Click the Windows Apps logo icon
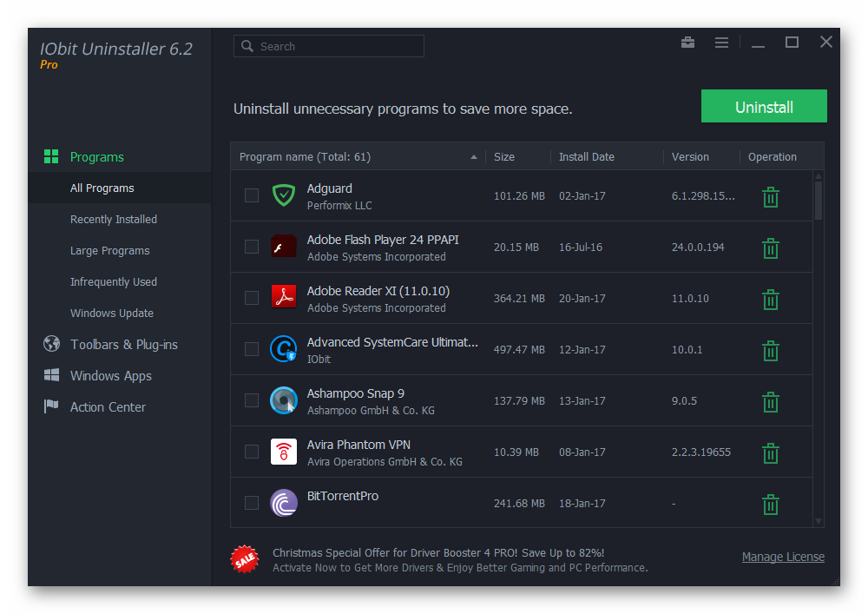The width and height of the screenshot is (868, 614). click(x=51, y=375)
